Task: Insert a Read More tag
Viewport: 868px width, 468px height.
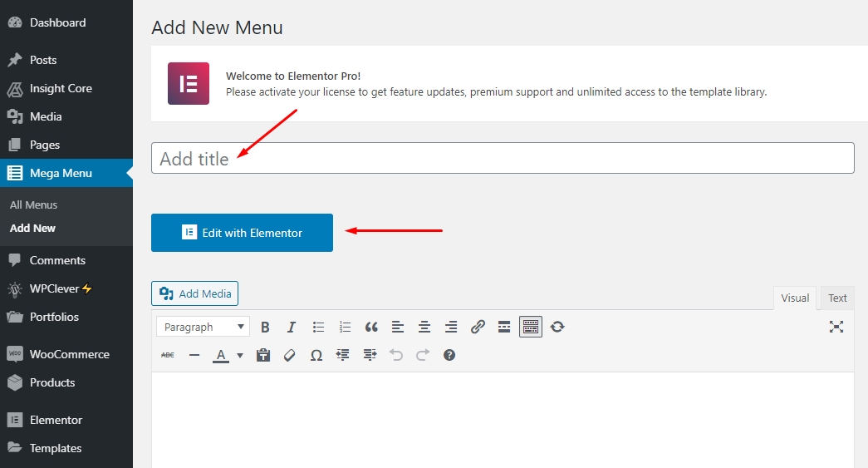Action: 504,327
